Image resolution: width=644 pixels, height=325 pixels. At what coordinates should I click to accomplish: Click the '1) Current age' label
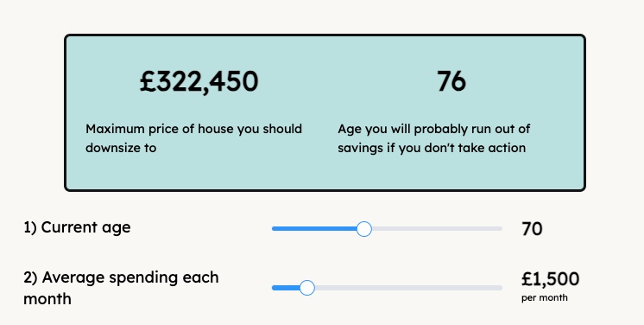[77, 227]
